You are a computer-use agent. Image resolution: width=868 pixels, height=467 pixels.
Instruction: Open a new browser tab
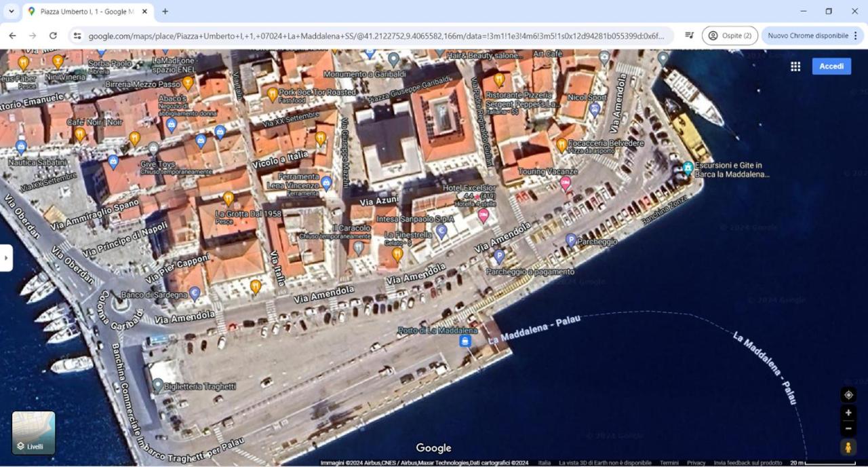click(x=165, y=12)
